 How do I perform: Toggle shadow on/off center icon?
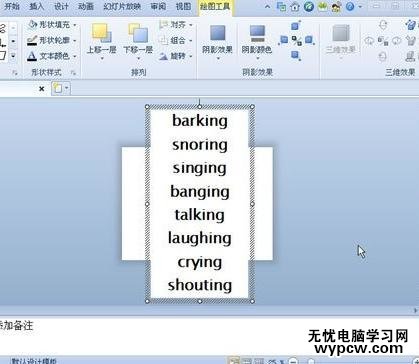296,41
